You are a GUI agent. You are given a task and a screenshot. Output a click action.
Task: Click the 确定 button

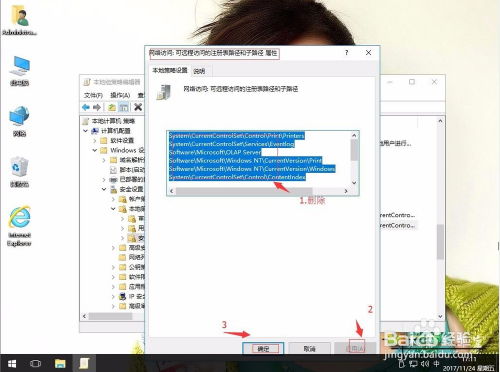263,348
